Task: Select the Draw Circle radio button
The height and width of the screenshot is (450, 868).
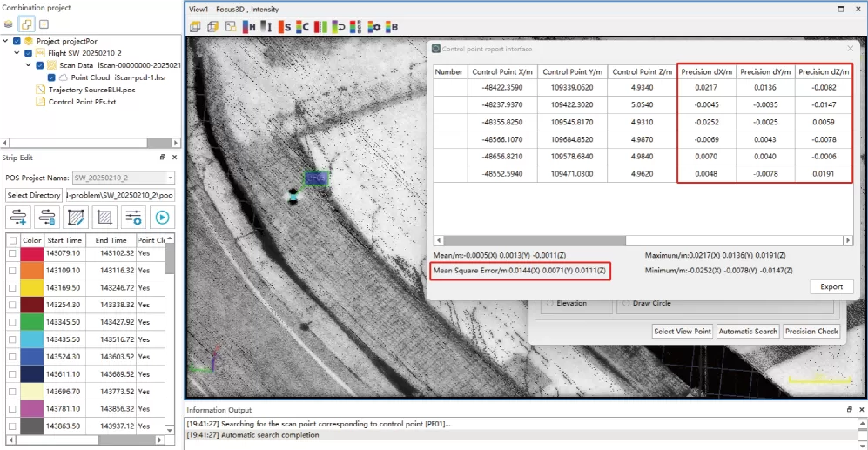Action: [624, 303]
